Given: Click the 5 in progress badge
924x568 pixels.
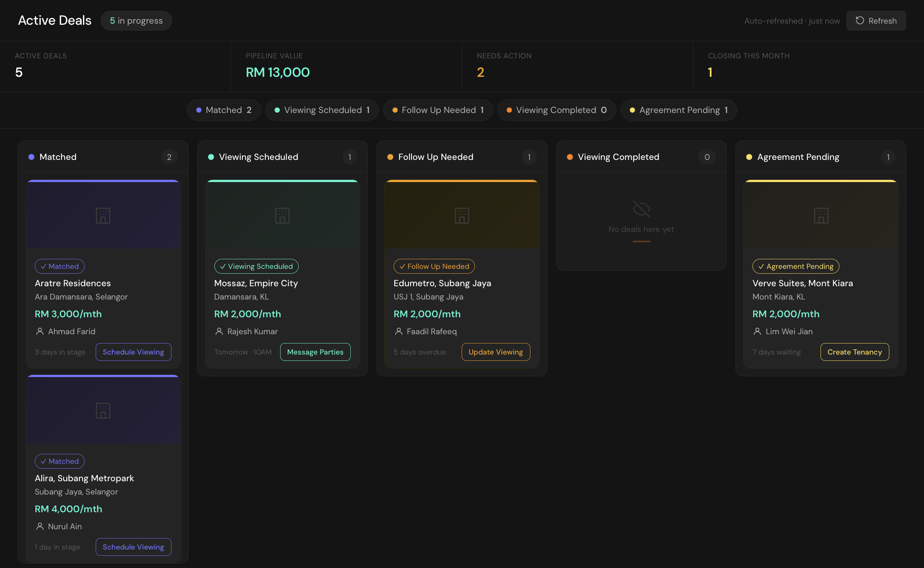Looking at the screenshot, I should 136,21.
